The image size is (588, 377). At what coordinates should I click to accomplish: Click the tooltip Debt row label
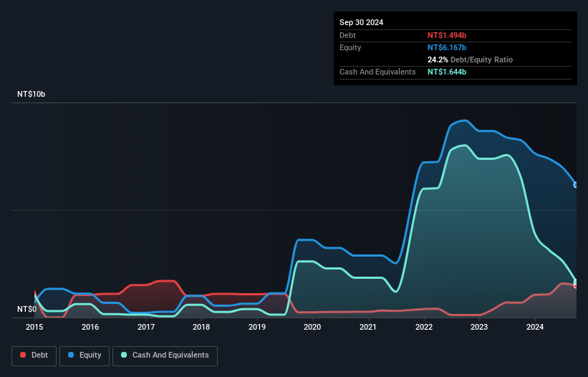pos(347,35)
